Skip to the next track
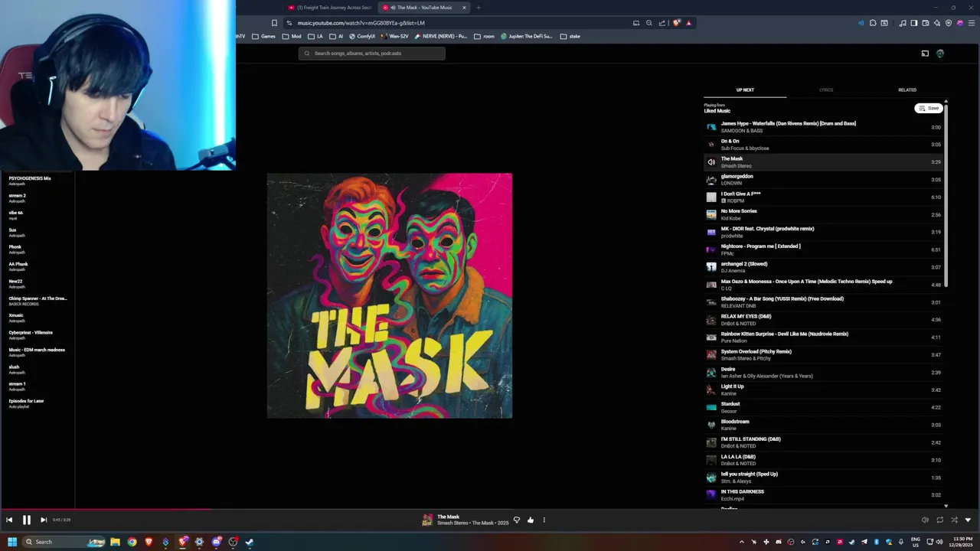Viewport: 980px width, 551px height. tap(44, 520)
